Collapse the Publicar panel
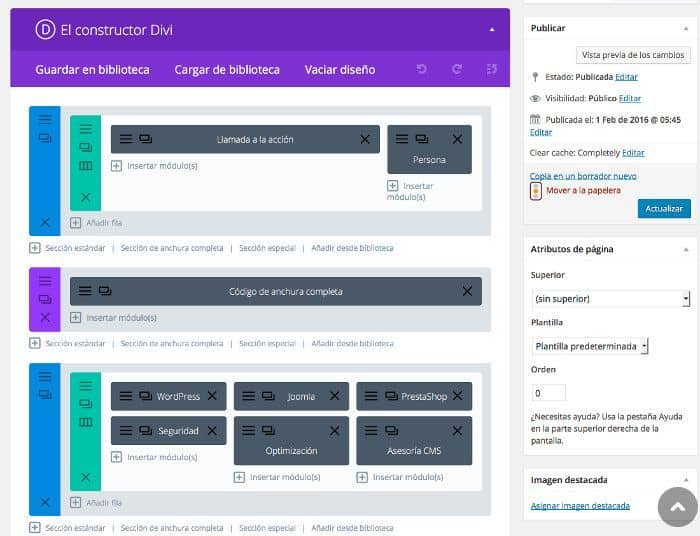 pos(686,28)
